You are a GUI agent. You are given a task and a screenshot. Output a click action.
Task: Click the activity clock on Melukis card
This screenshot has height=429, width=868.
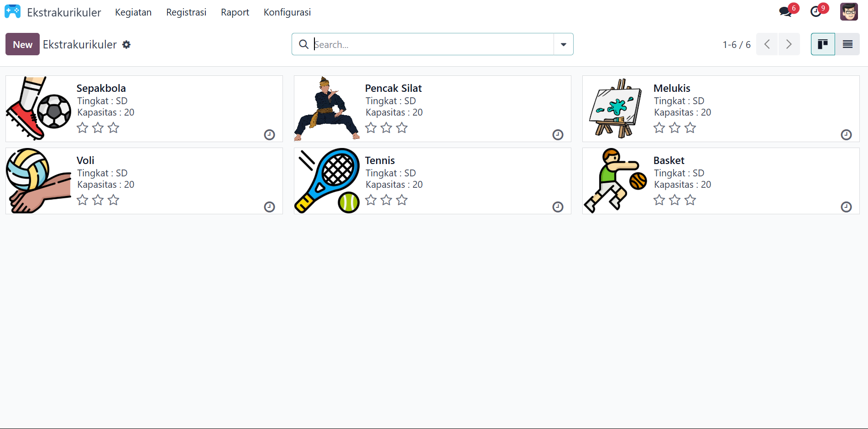pyautogui.click(x=847, y=135)
